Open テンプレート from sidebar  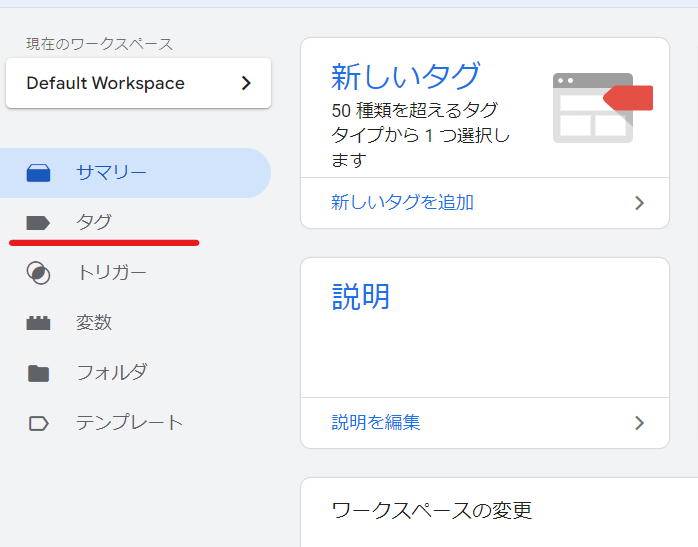(129, 423)
